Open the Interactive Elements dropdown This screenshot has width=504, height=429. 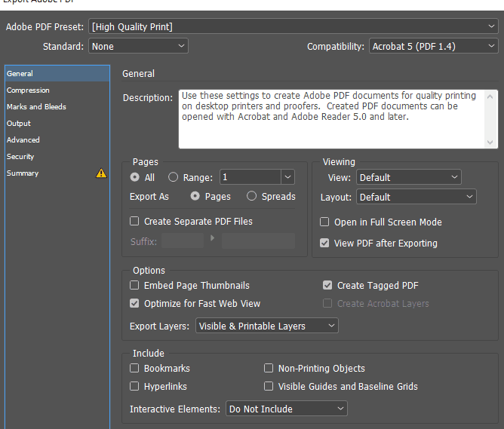(x=286, y=409)
